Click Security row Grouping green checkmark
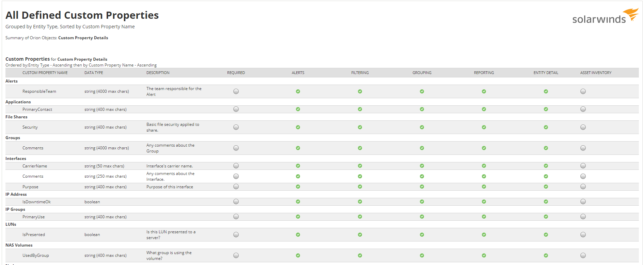Screen dimensions: 644x265 (422, 127)
